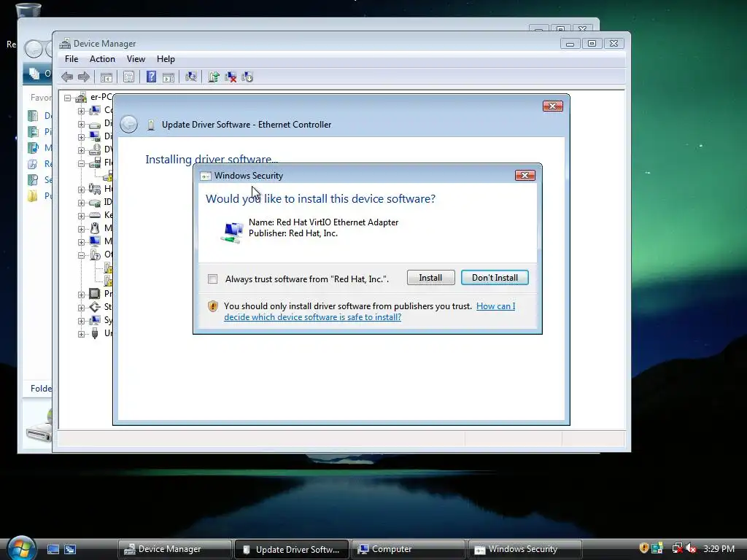Expand the Processors node

pos(81,294)
